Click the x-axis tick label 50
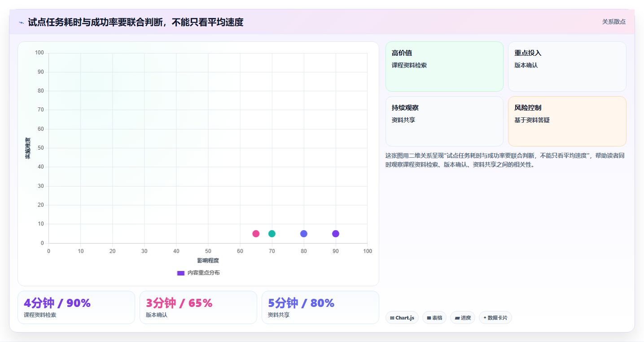644x342 pixels. [208, 251]
